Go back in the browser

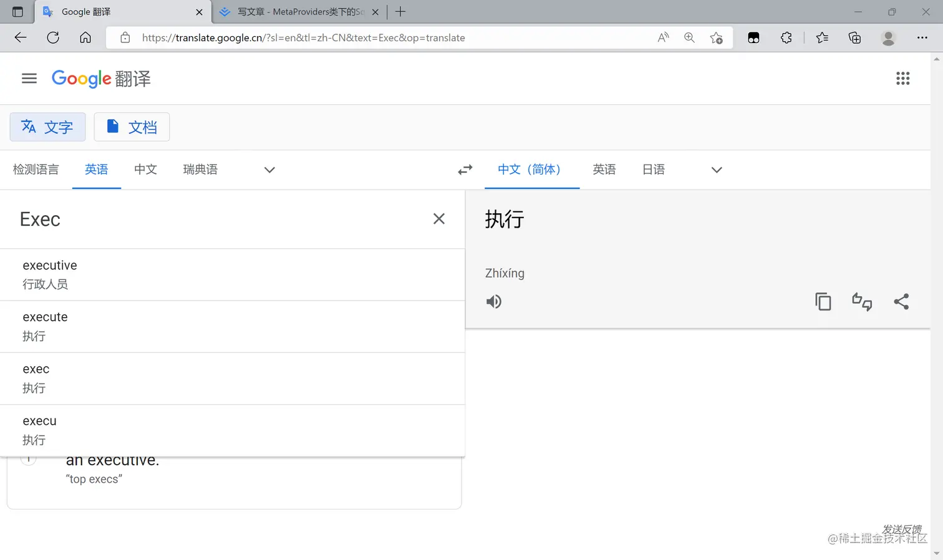[x=21, y=37]
